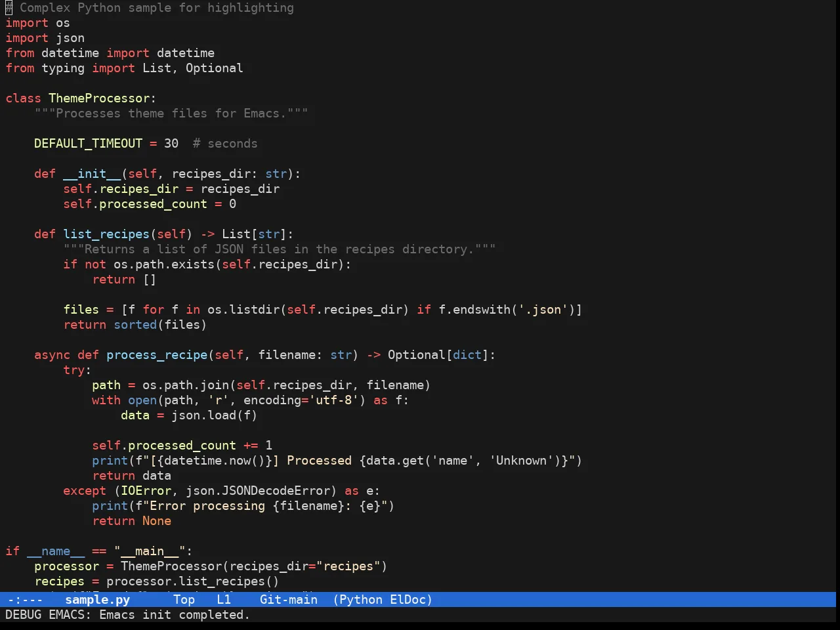Click the word 'Optional' in the typing import
The width and height of the screenshot is (840, 630).
pyautogui.click(x=214, y=68)
